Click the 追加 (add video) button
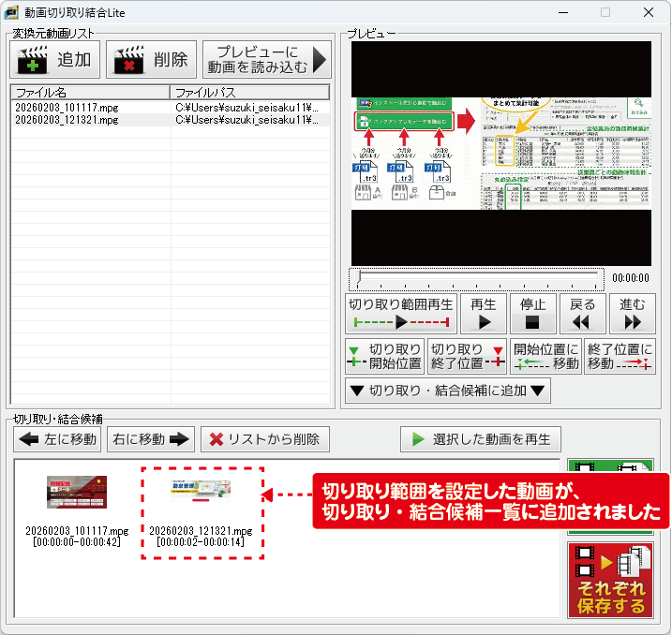Image resolution: width=672 pixels, height=635 pixels. coord(55,61)
